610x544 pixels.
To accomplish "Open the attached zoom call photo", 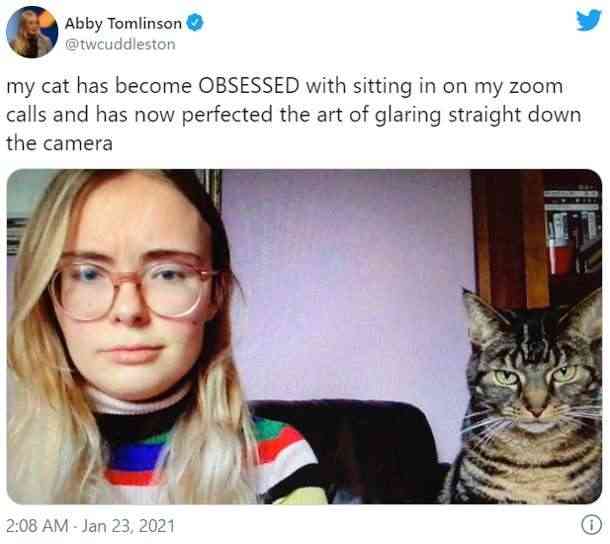I will pyautogui.click(x=304, y=337).
